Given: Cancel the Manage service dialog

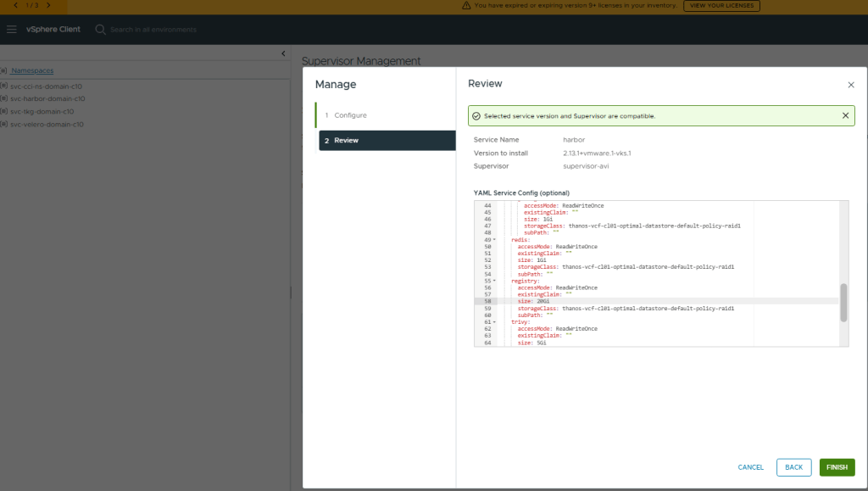Looking at the screenshot, I should 750,467.
